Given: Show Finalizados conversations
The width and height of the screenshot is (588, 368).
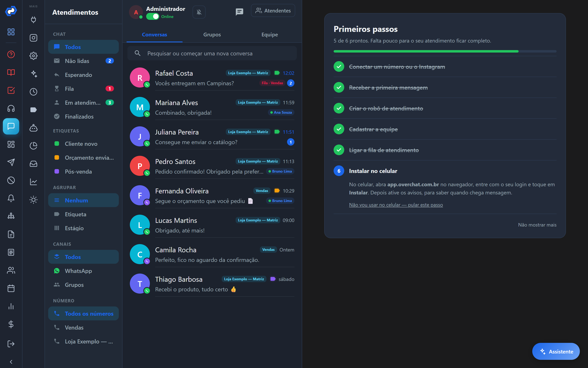Looking at the screenshot, I should pos(83,116).
